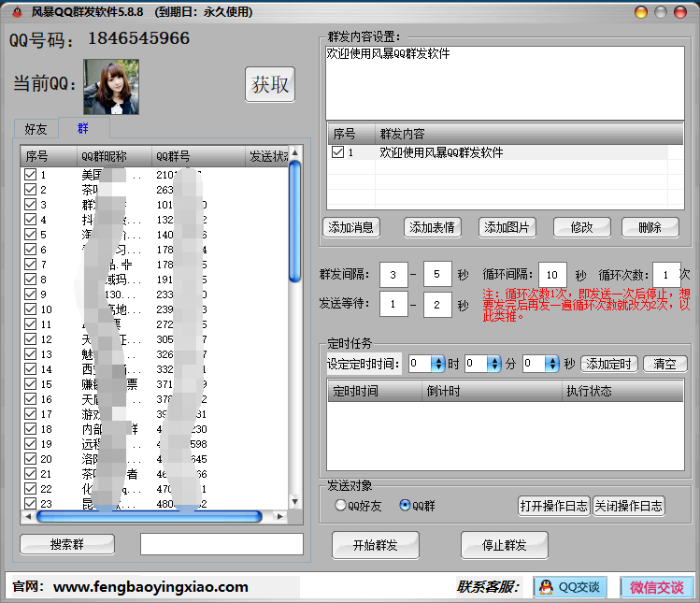Click the QQ群昵称 column header
Image resolution: width=700 pixels, height=603 pixels.
tap(114, 156)
